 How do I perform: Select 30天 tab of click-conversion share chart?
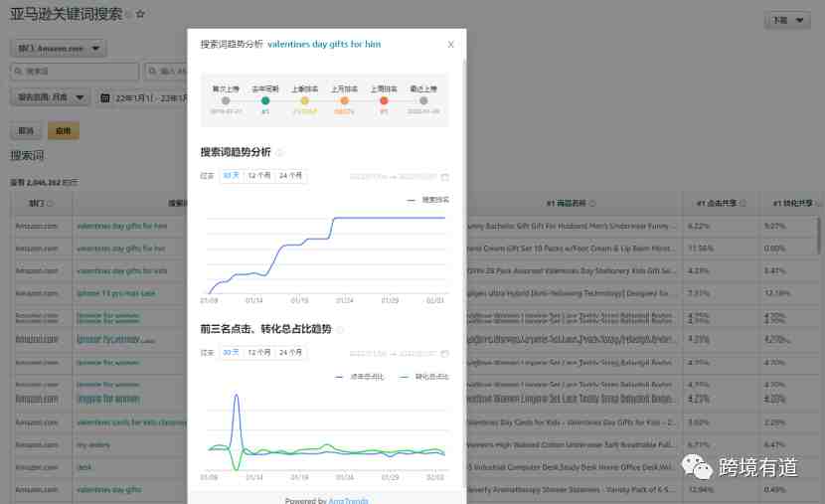coord(231,353)
